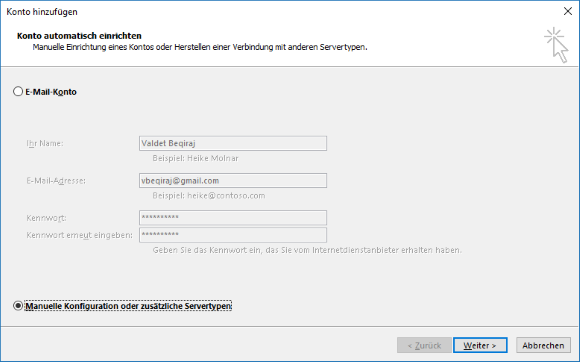Click the Internetdienstanbieter password hint text
The image size is (580, 362).
point(307,250)
